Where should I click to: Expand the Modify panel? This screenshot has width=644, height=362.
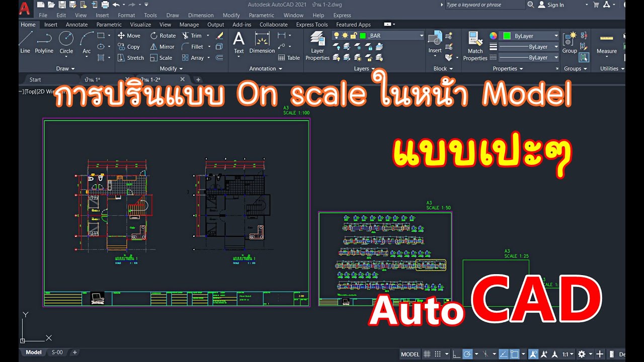pos(171,69)
